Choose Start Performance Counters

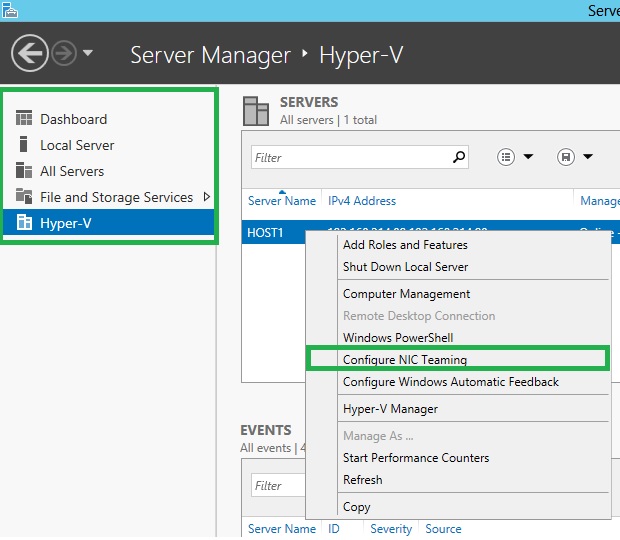click(x=416, y=458)
